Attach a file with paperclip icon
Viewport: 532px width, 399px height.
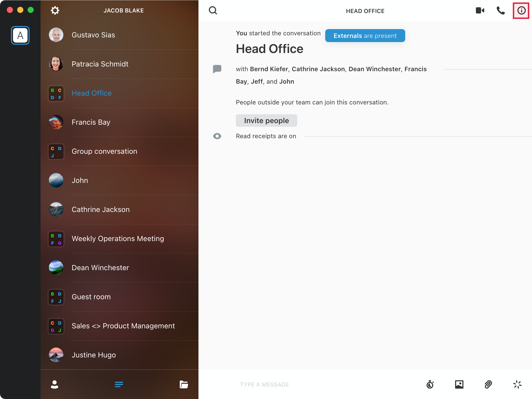coord(488,384)
